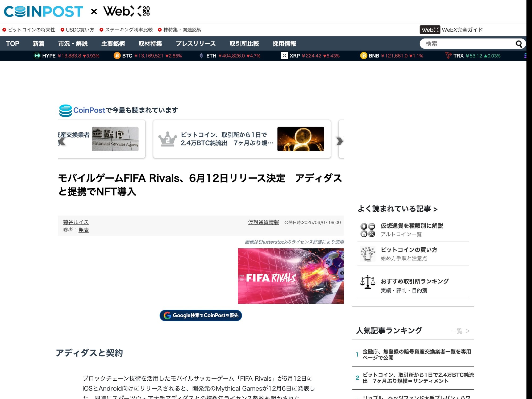Click the altcoin list coins icon

pos(368,230)
